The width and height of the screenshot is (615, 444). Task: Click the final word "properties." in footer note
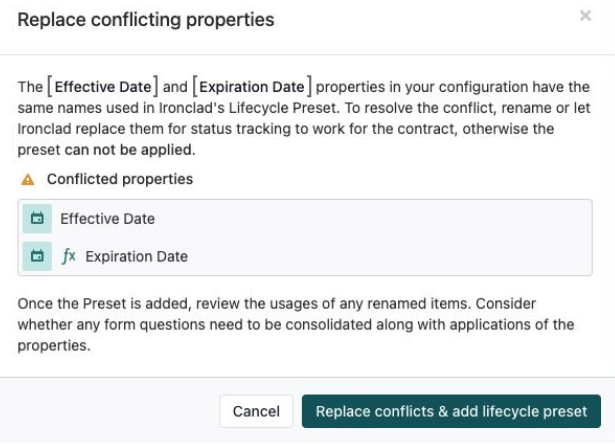coord(54,346)
